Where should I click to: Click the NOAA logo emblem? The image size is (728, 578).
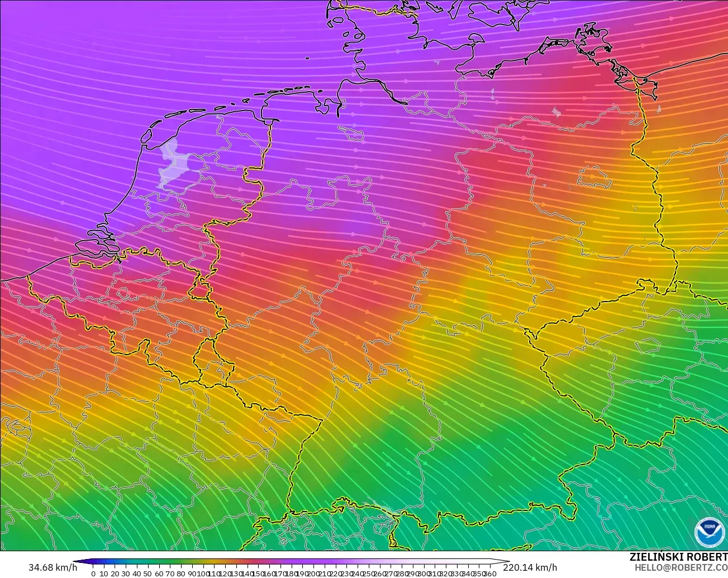click(709, 533)
